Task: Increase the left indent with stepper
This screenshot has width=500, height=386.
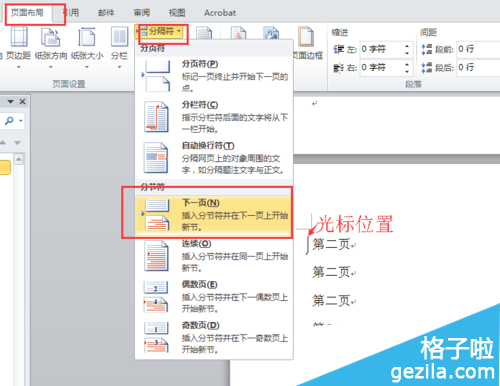Action: 407,46
